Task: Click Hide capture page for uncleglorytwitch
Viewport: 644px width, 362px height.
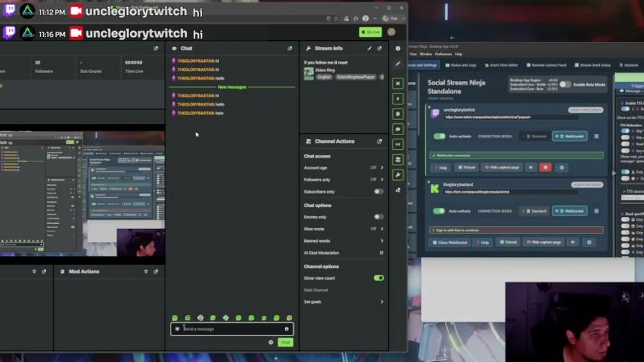Action: point(502,167)
